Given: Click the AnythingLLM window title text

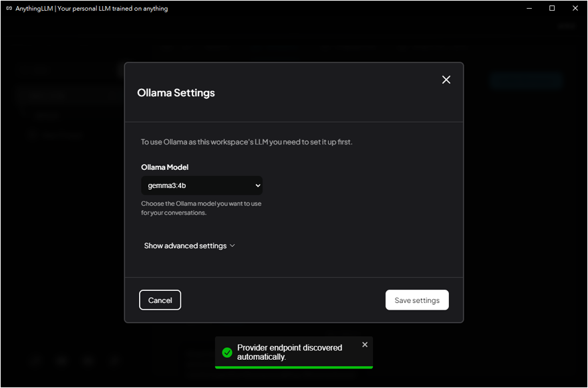Looking at the screenshot, I should click(92, 9).
